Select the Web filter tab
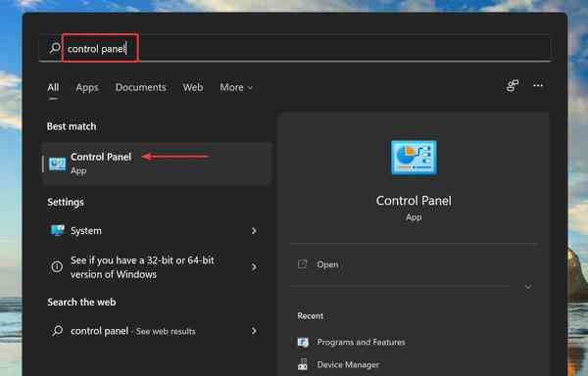The height and width of the screenshot is (376, 588). click(193, 87)
